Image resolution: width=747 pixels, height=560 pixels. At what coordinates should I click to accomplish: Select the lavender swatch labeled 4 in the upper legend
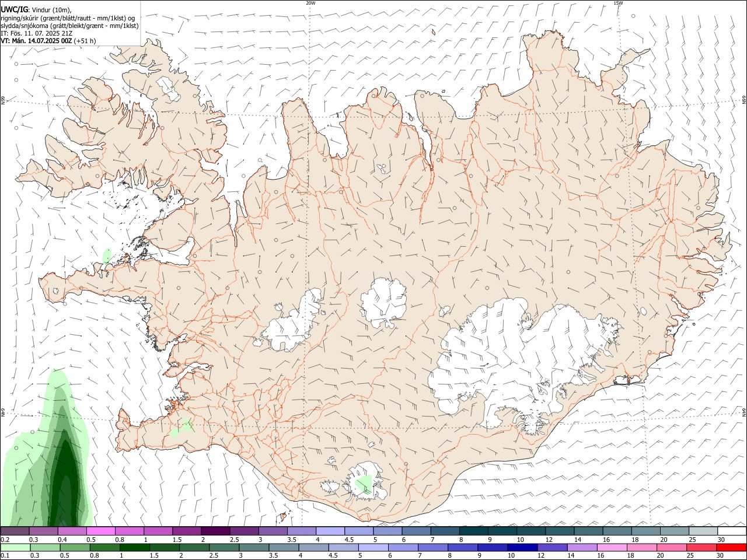330,531
